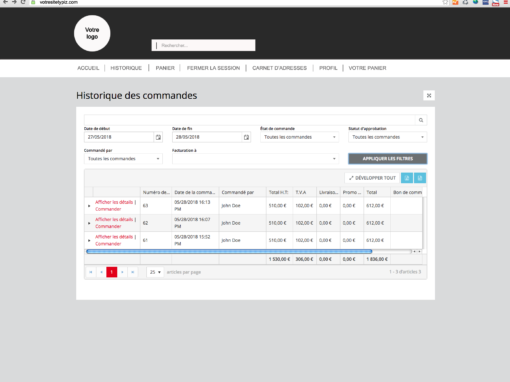Open the Statut d'approbation dropdown

tap(388, 137)
